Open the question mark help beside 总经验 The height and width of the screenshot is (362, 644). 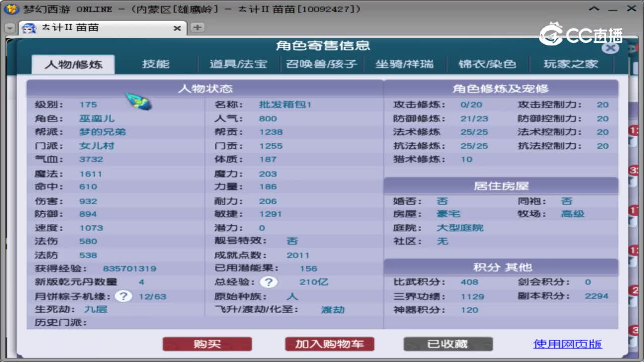[269, 282]
